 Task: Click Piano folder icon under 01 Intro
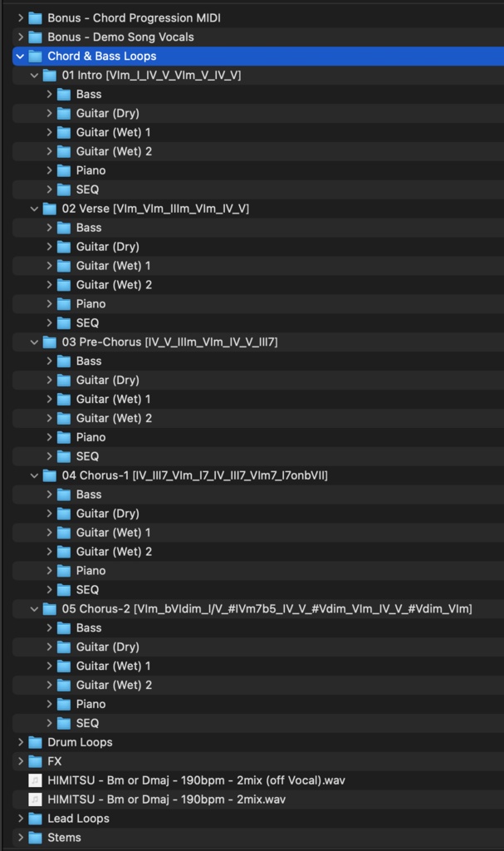[64, 170]
